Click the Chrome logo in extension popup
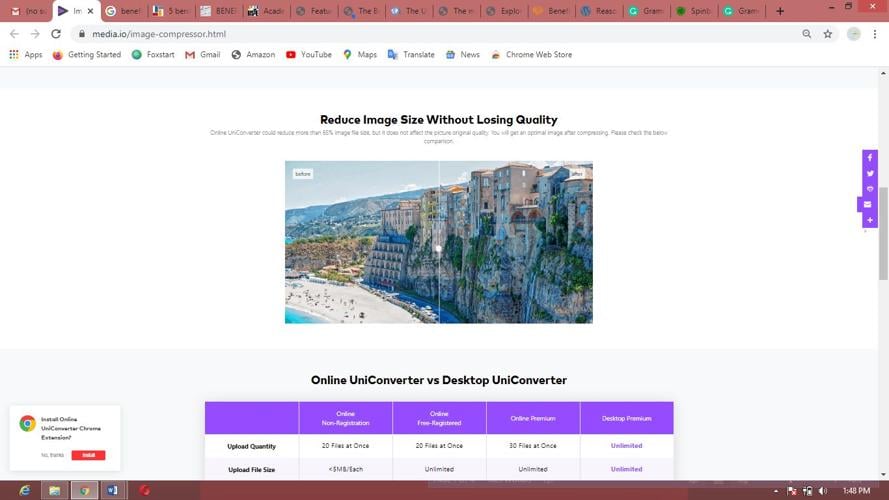Image resolution: width=889 pixels, height=500 pixels. point(27,424)
